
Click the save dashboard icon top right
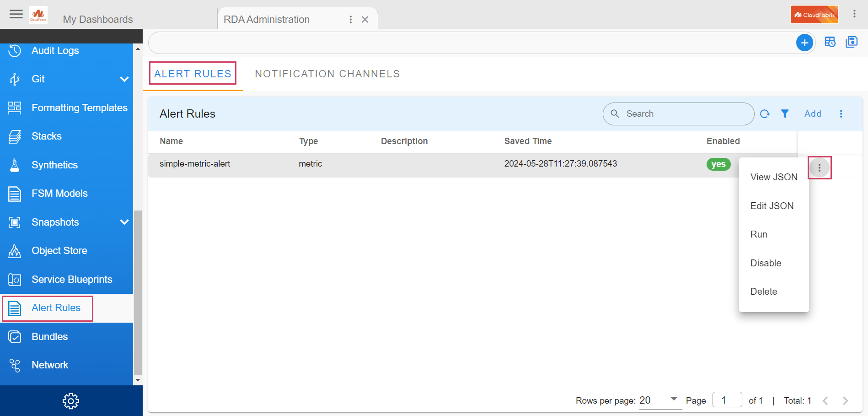(852, 42)
